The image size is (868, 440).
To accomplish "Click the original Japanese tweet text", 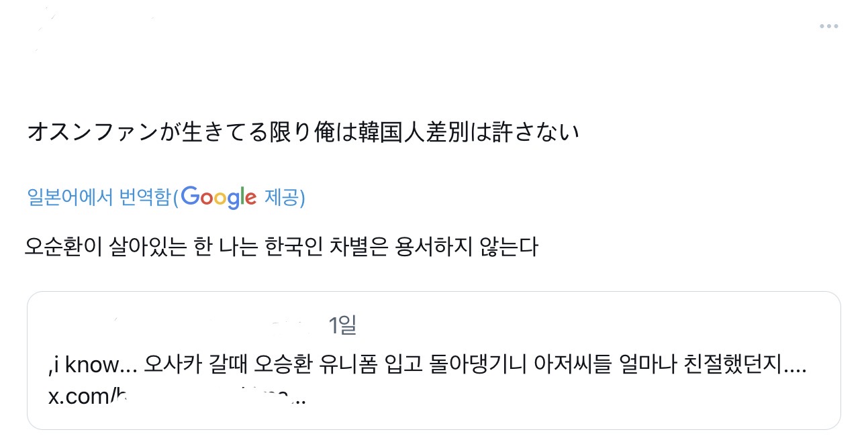I will pyautogui.click(x=303, y=133).
